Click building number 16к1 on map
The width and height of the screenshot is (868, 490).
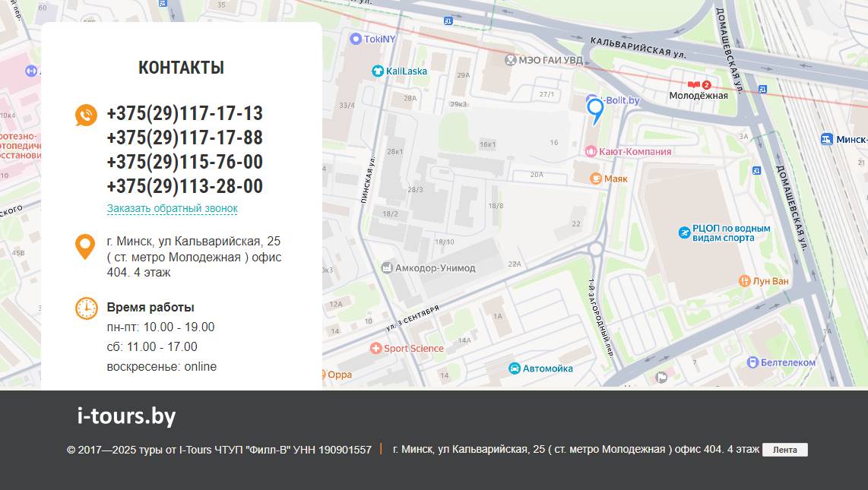pyautogui.click(x=488, y=144)
